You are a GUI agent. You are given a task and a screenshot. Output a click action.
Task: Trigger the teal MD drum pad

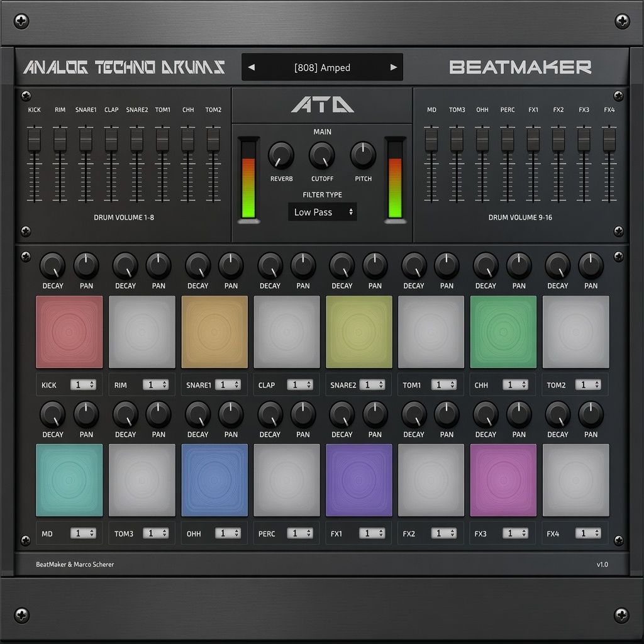[69, 480]
